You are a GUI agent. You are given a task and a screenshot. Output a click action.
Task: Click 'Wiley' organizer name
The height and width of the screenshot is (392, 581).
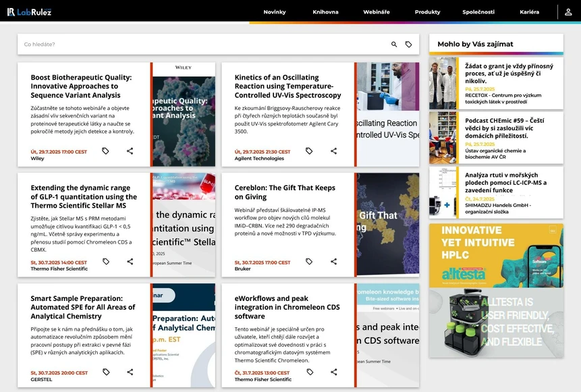(37, 159)
